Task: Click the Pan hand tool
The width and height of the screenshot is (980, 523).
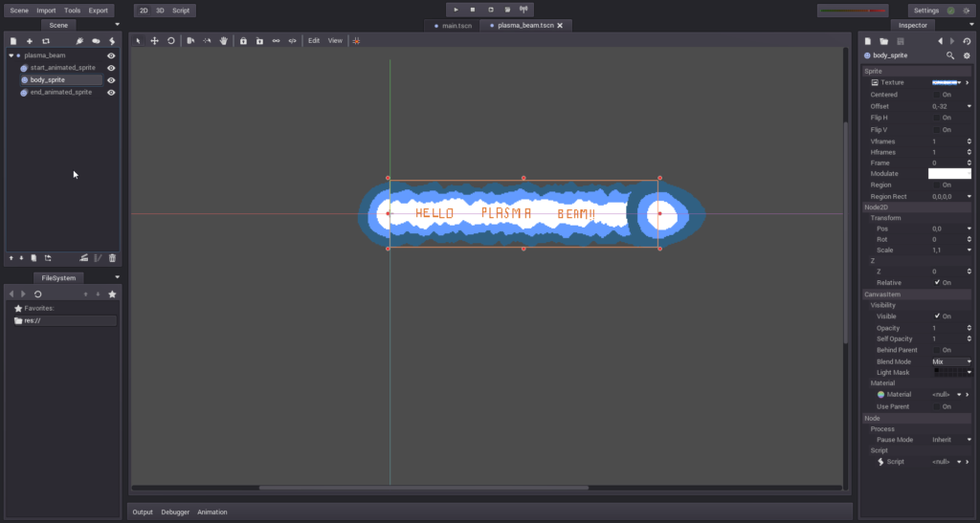Action: pos(223,40)
